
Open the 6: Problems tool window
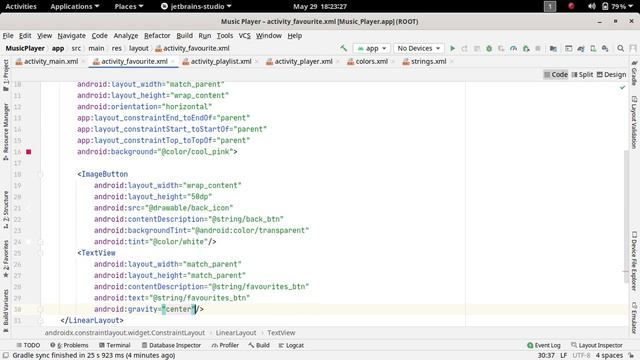69,345
